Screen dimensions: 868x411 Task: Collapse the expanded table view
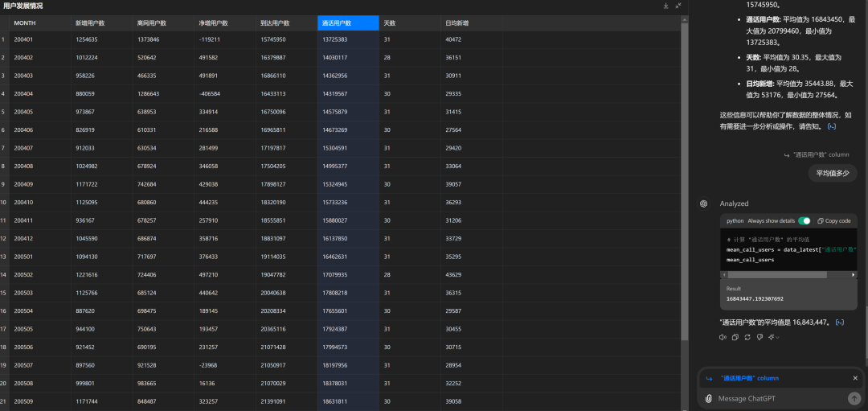678,6
